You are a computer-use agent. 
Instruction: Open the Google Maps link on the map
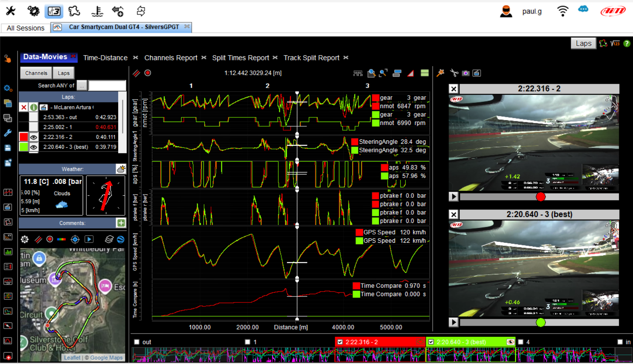tap(106, 357)
